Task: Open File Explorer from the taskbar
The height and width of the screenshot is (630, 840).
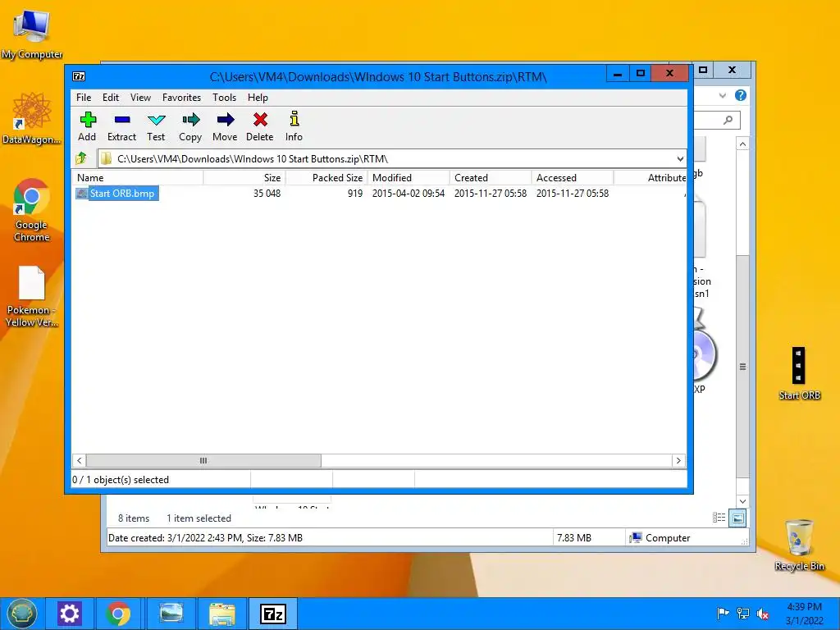Action: [x=221, y=614]
